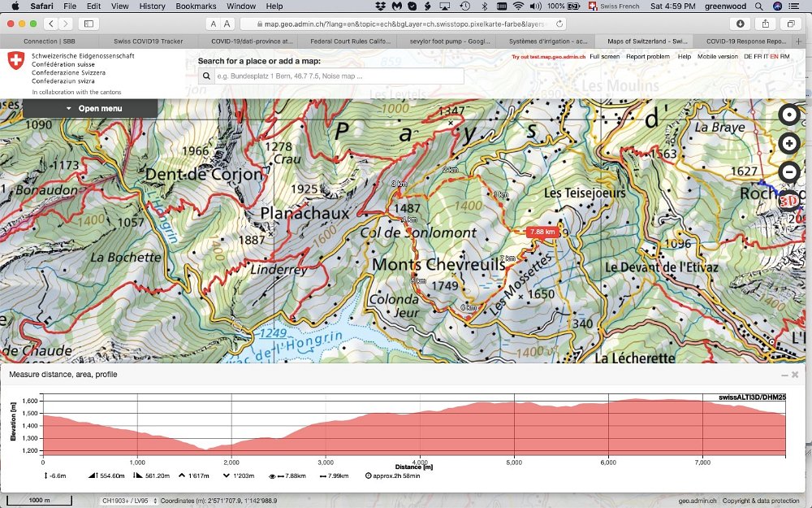The image size is (812, 508).
Task: Click the search magnifier icon
Action: (208, 76)
